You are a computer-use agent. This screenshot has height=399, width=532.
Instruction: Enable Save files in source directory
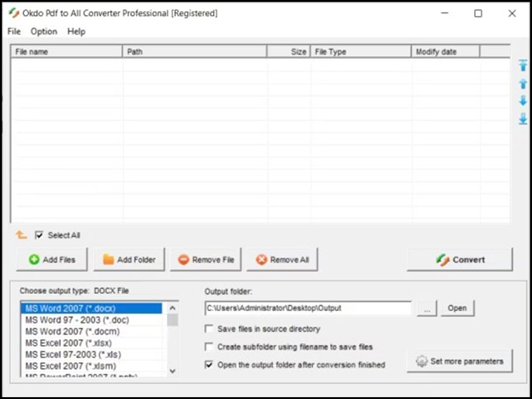coord(209,329)
